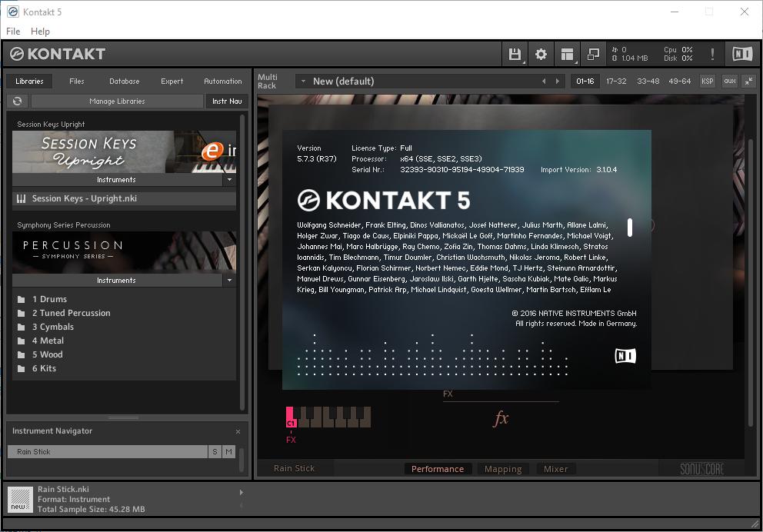Click the 5 Wood folder icon
Viewport: 763px width, 532px height.
[x=21, y=354]
